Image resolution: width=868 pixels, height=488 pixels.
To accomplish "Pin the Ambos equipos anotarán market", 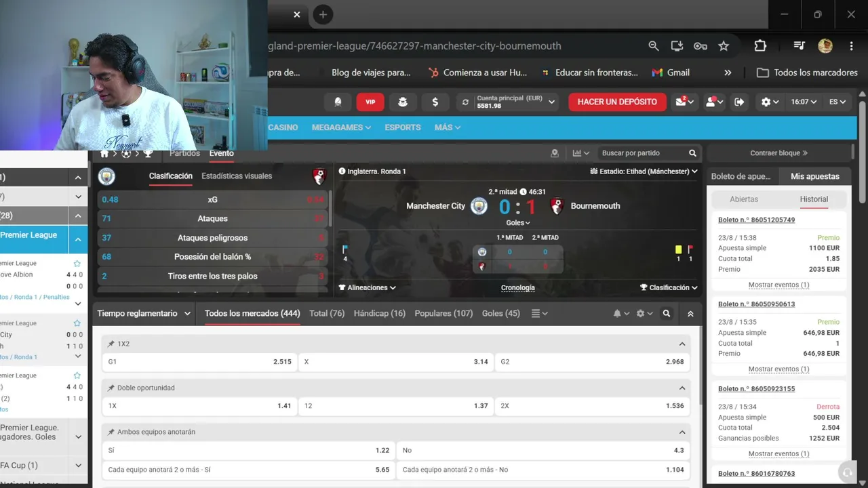I will (111, 432).
